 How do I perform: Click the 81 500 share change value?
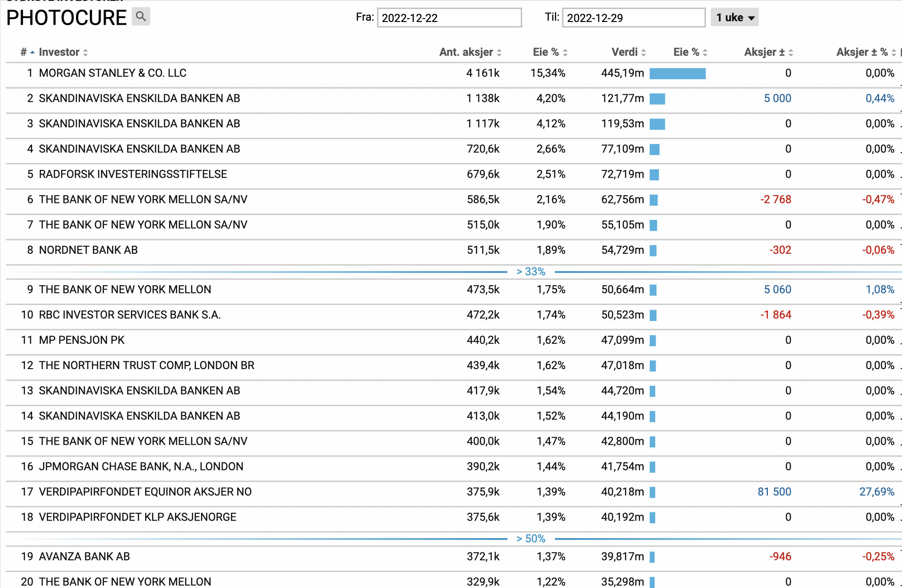774,492
